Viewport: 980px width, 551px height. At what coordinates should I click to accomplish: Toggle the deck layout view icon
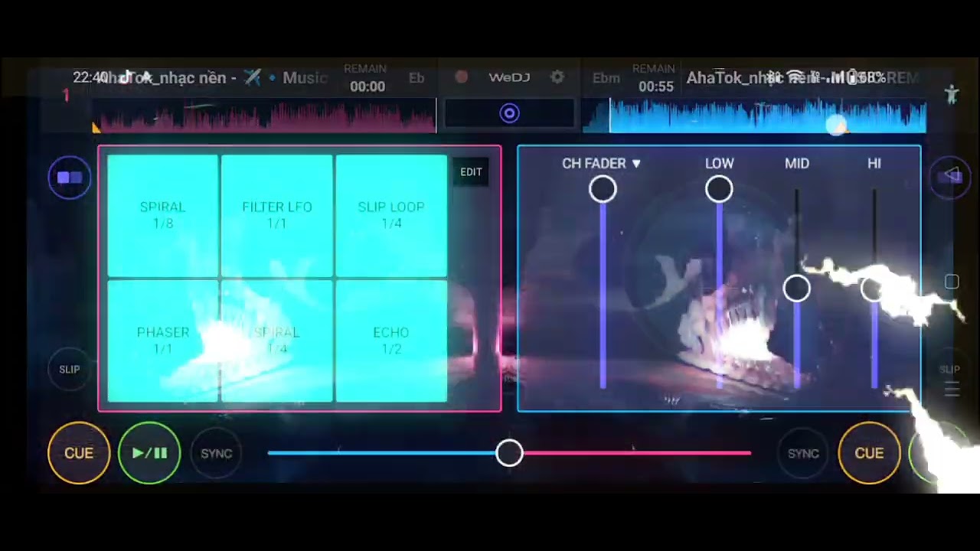pyautogui.click(x=70, y=178)
